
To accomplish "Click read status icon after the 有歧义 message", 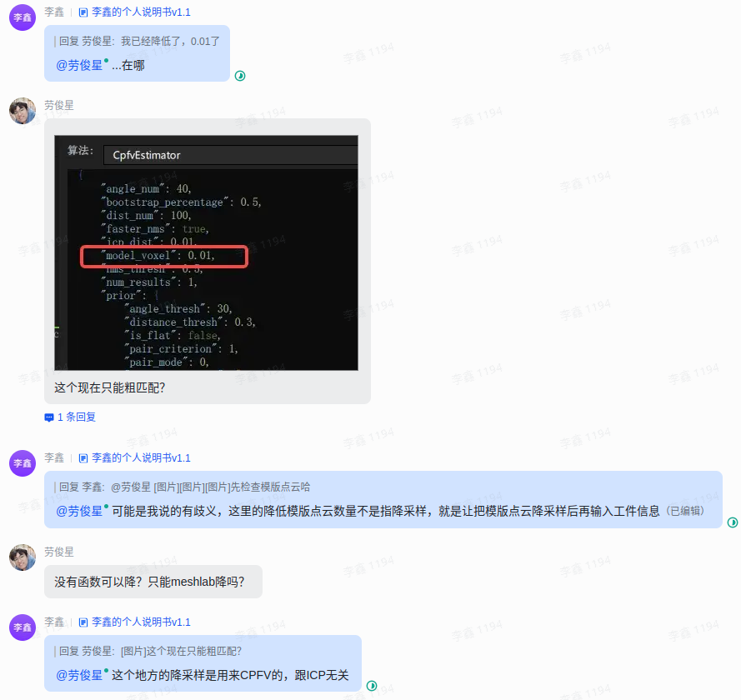I will (733, 522).
